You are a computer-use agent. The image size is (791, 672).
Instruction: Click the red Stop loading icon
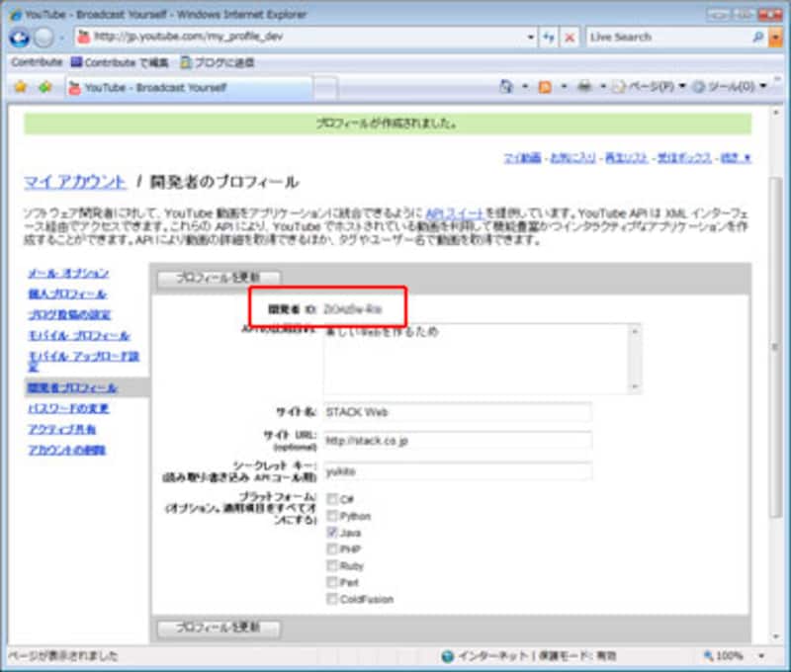pyautogui.click(x=570, y=38)
